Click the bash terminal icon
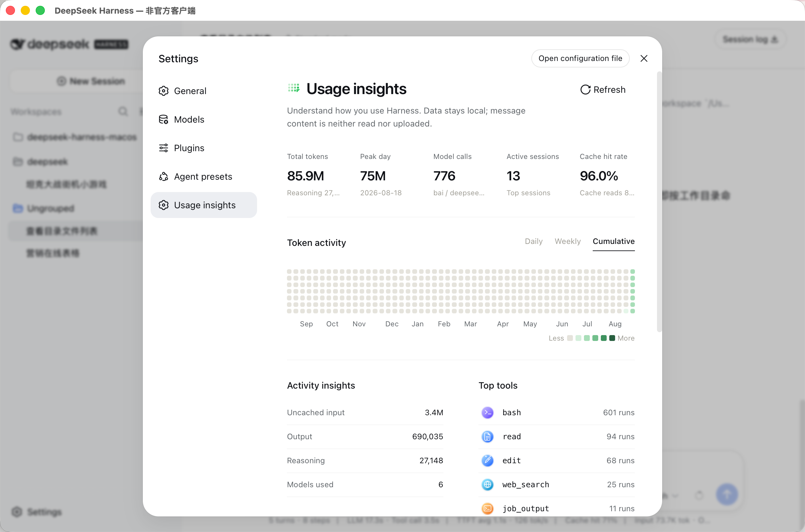The image size is (805, 532). coord(488,413)
